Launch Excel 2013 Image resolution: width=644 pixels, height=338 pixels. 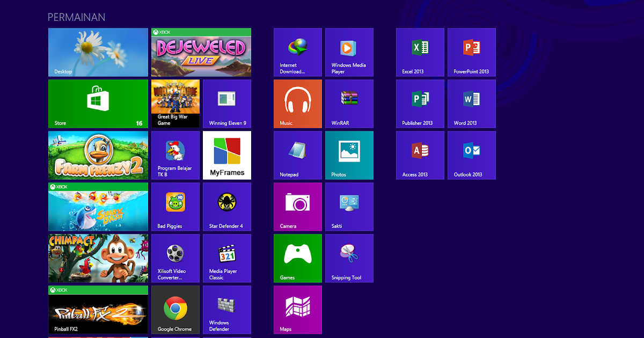pos(420,52)
